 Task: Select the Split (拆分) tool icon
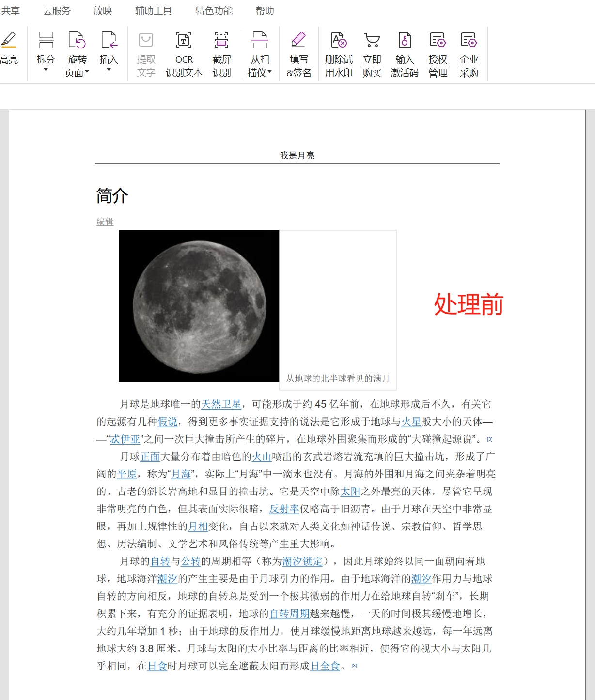(x=46, y=40)
